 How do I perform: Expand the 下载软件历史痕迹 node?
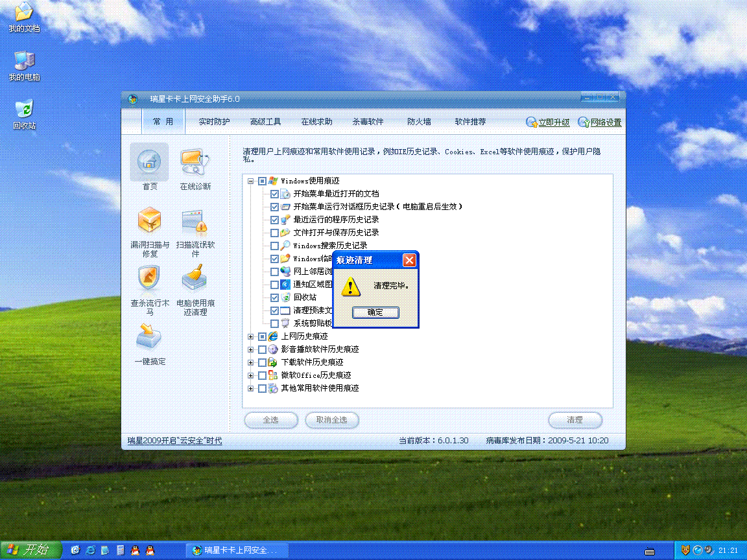click(250, 362)
